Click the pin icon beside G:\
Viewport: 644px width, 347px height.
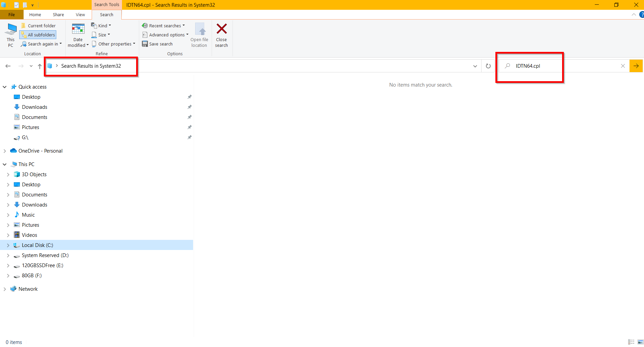tap(190, 137)
